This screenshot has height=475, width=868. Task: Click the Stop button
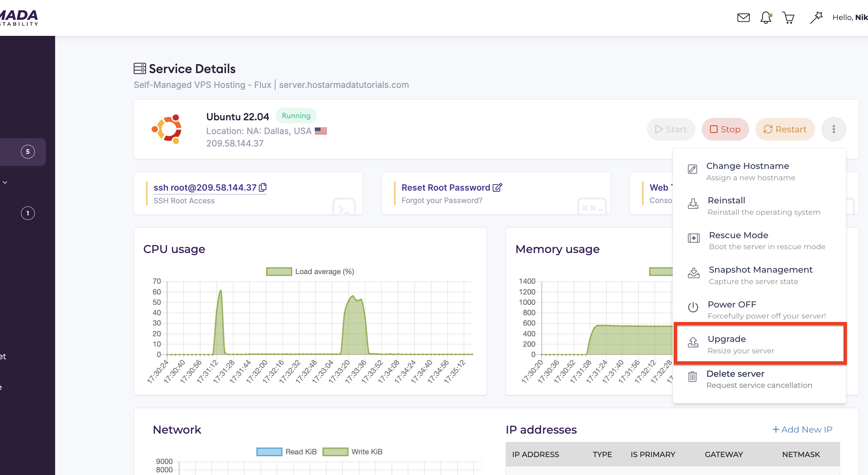coord(725,129)
